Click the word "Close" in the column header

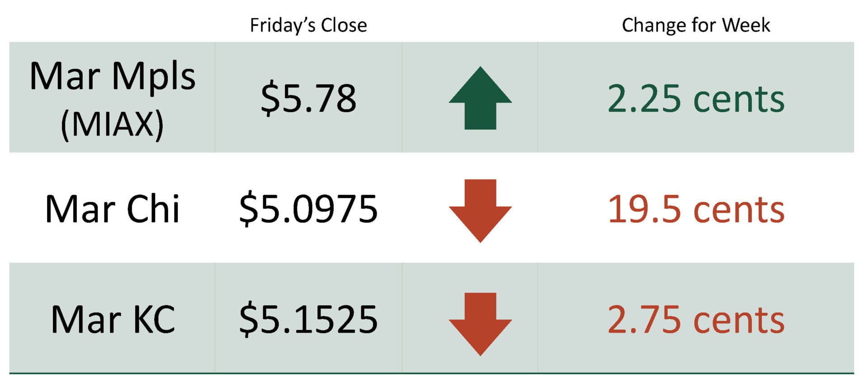click(x=344, y=25)
